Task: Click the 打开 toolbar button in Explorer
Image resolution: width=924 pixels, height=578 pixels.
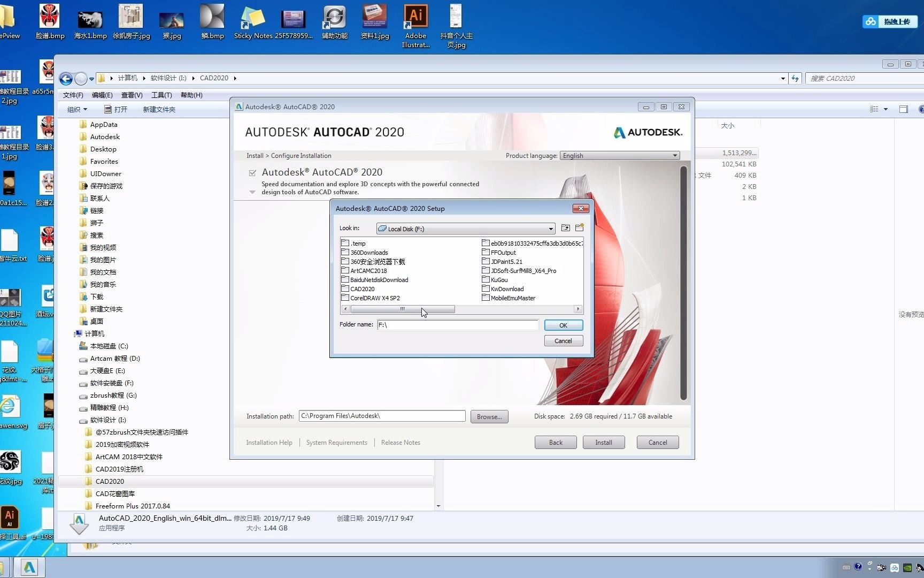Action: click(116, 109)
